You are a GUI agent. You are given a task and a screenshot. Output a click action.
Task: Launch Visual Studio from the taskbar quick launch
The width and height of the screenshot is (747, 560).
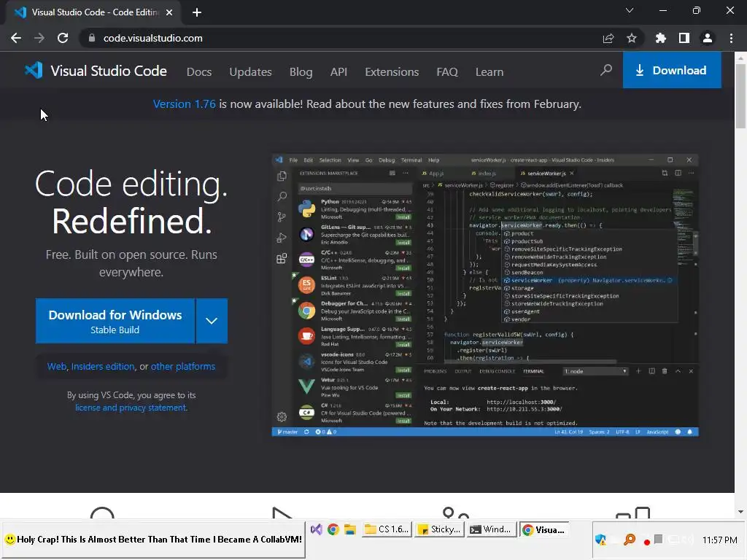(x=316, y=529)
